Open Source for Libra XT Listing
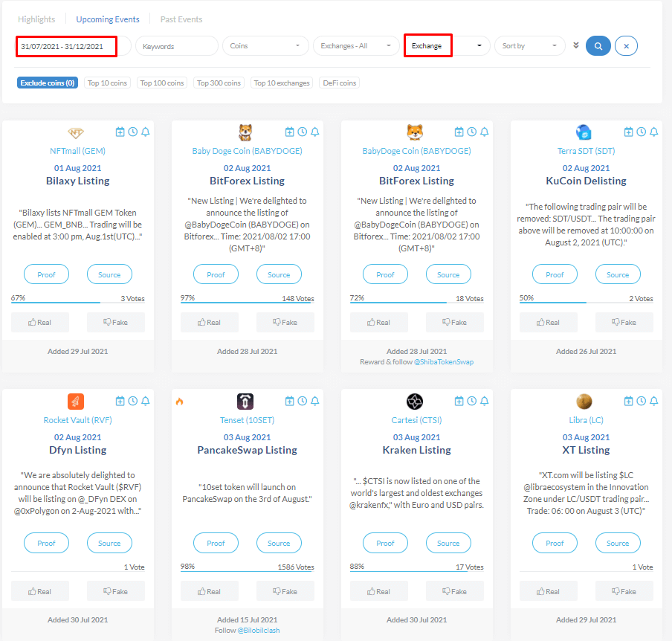The image size is (672, 641). [618, 544]
